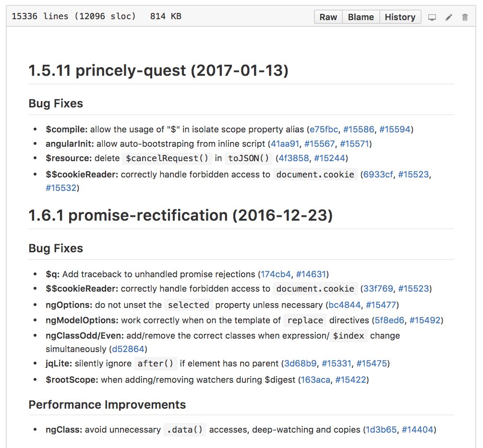483x448 pixels.
Task: Click the bold 'ngModelOptions:' label
Action: (82, 320)
